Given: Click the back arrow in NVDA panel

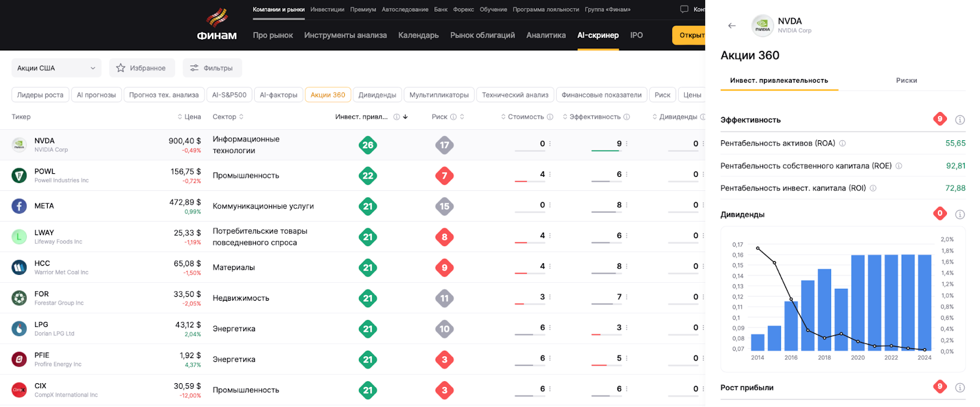Looking at the screenshot, I should [731, 26].
